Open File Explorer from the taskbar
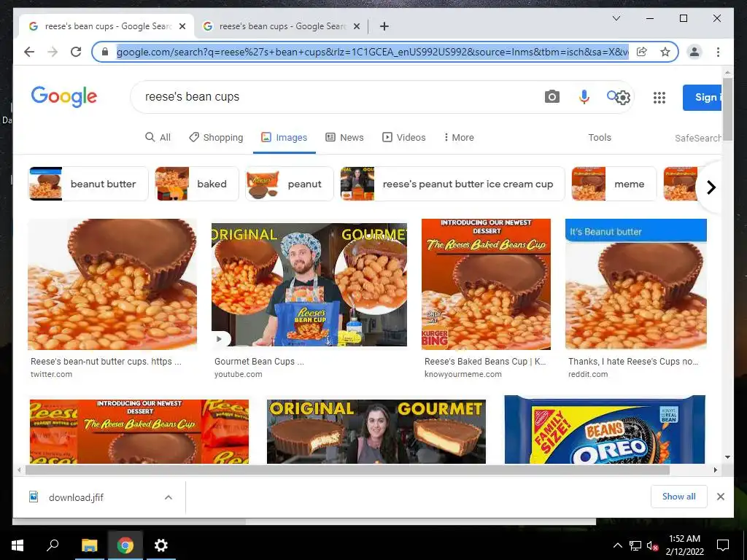Screen dimensions: 747x560 [89, 545]
